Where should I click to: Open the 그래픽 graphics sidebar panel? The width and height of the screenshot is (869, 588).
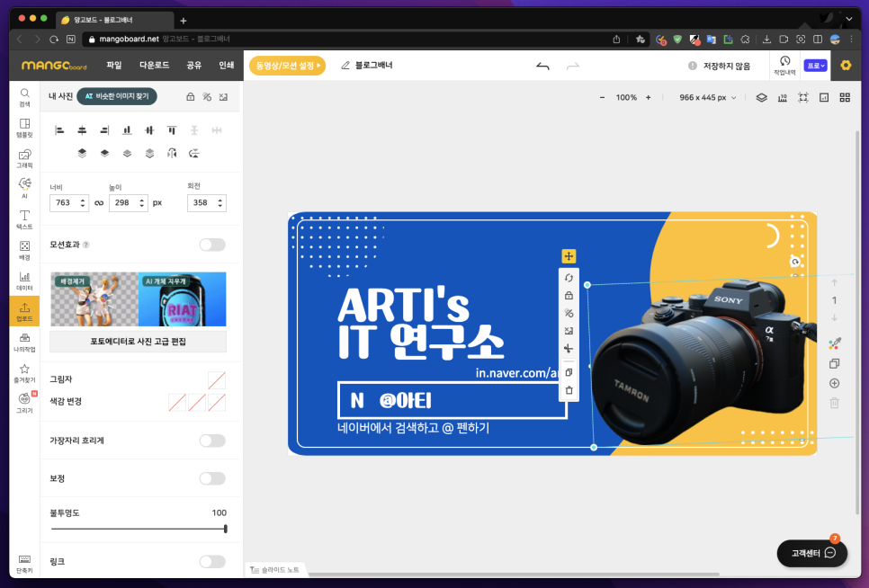point(24,158)
